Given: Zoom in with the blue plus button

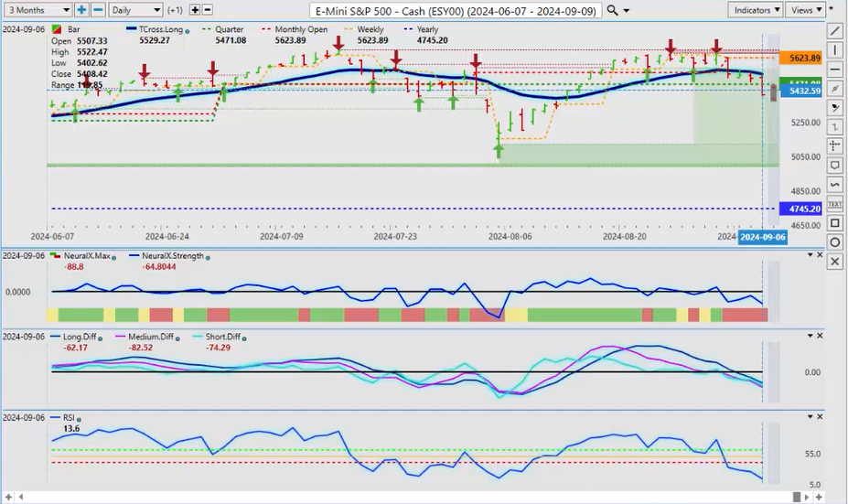Looking at the screenshot, I should (x=81, y=10).
